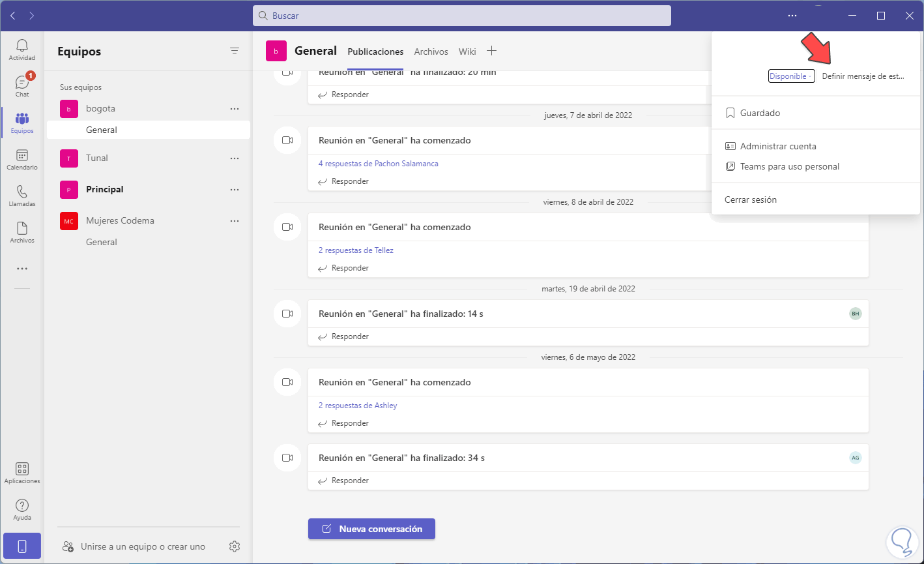Screen dimensions: 924x564
Task: Click Definir mensaje de estado
Action: click(863, 76)
